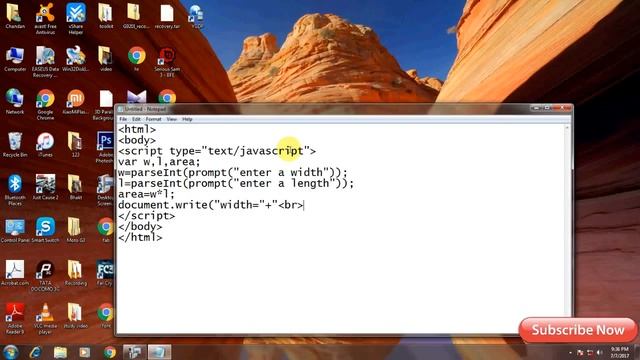Select the folder named 123
Screen dimensions: 640x360
(x=76, y=145)
